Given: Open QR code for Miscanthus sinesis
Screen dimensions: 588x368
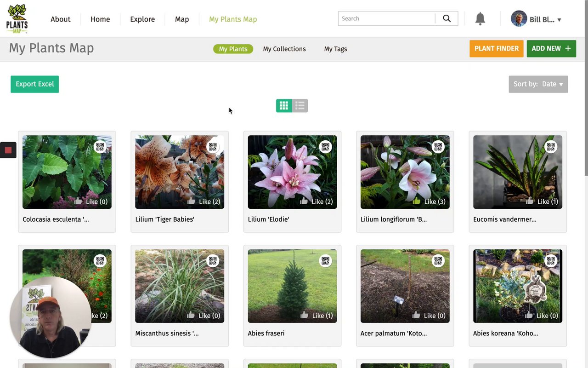Looking at the screenshot, I should (213, 261).
